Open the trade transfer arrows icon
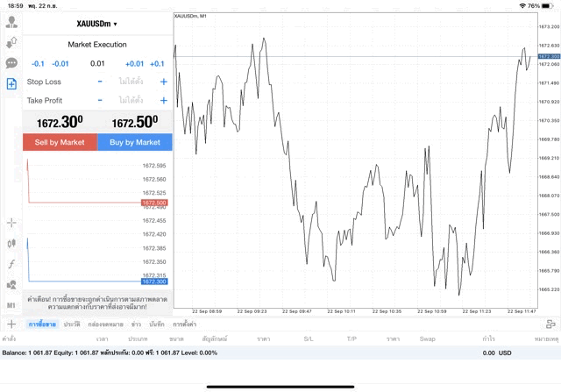 click(11, 41)
